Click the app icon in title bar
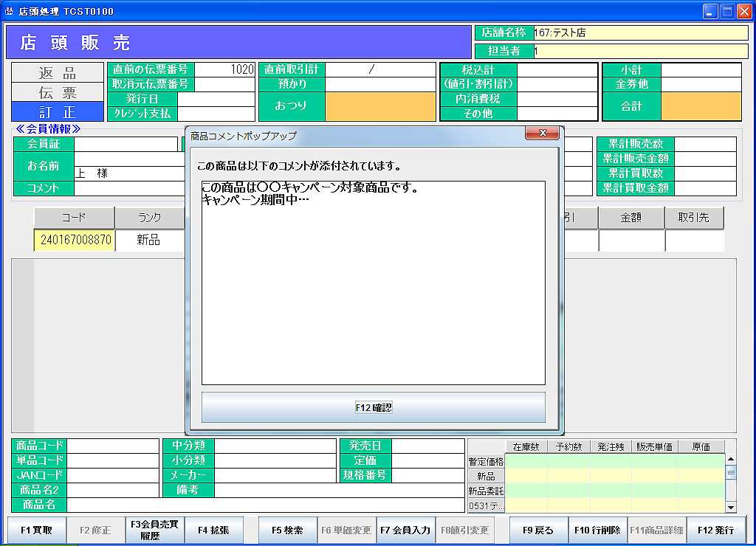756x546 pixels. pyautogui.click(x=9, y=11)
